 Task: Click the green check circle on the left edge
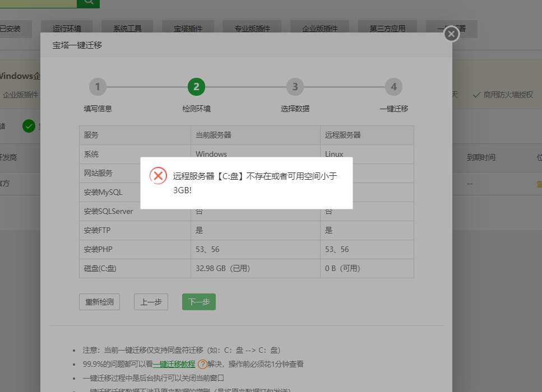coord(29,126)
